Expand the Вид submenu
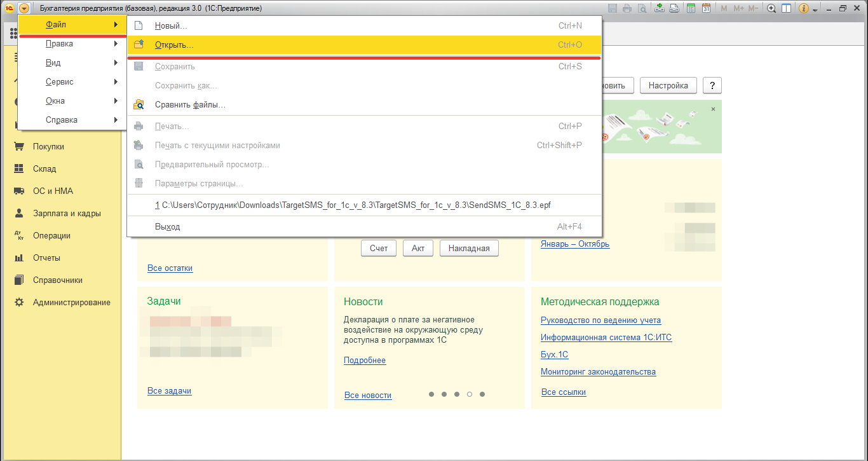Screen dimensions: 868x461 73,63
